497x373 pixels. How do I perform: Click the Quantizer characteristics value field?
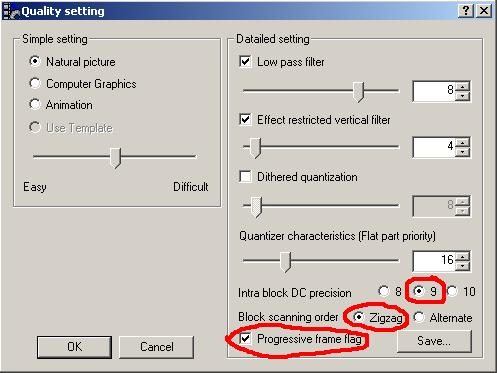(434, 261)
